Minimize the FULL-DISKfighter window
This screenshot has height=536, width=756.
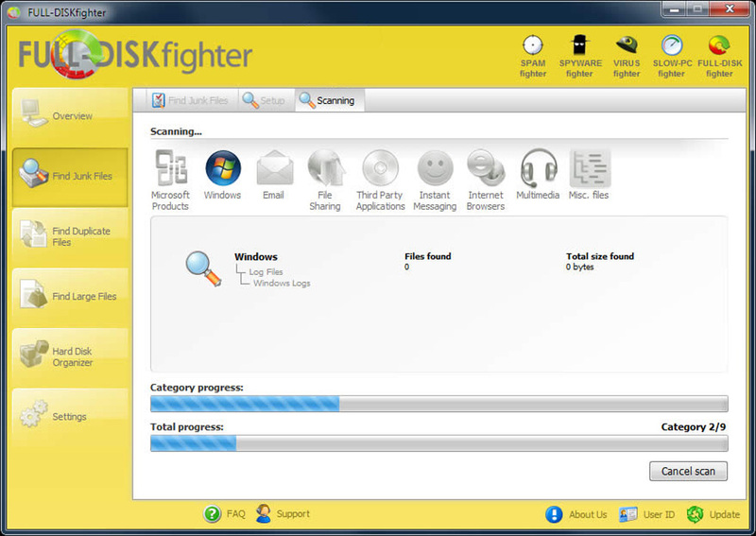click(674, 9)
